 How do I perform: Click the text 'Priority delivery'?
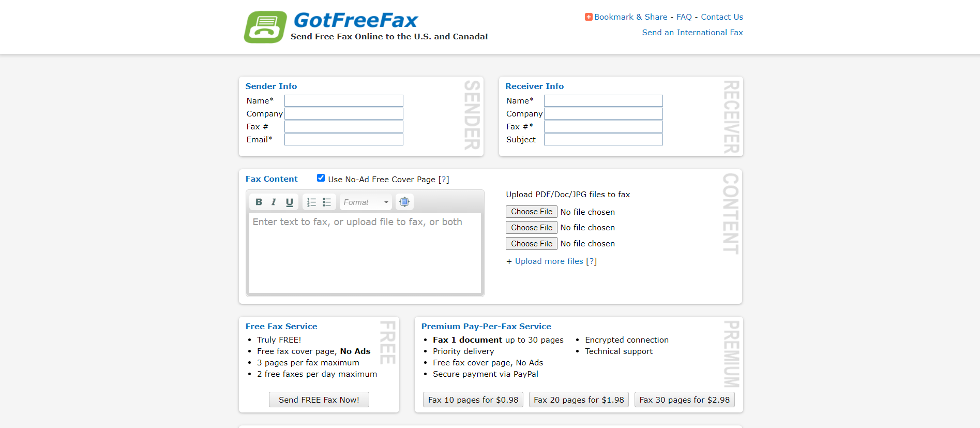(463, 351)
